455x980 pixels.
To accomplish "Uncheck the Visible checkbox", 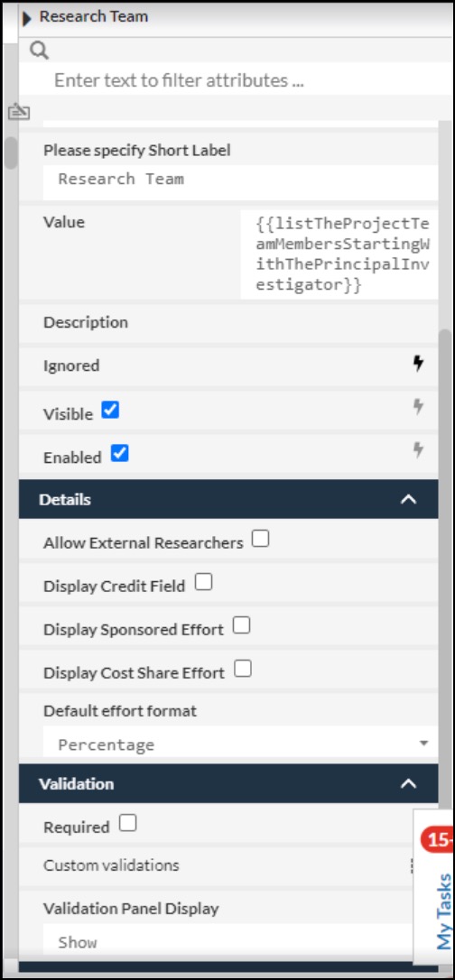I will coord(110,411).
